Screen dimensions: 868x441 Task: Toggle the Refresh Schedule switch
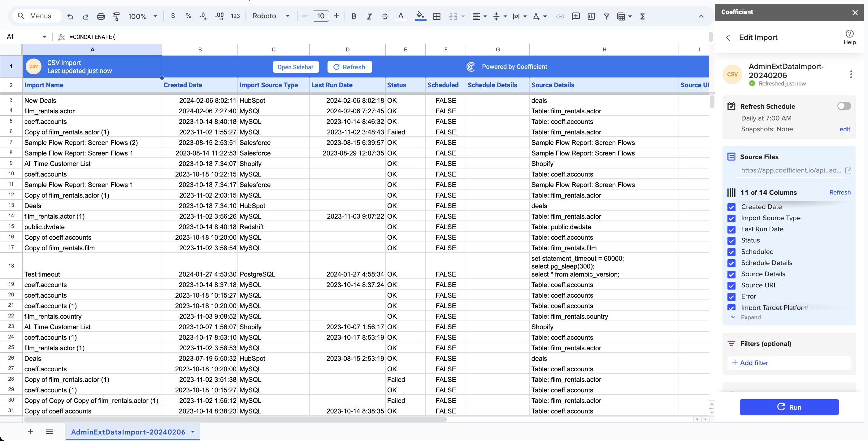[844, 106]
